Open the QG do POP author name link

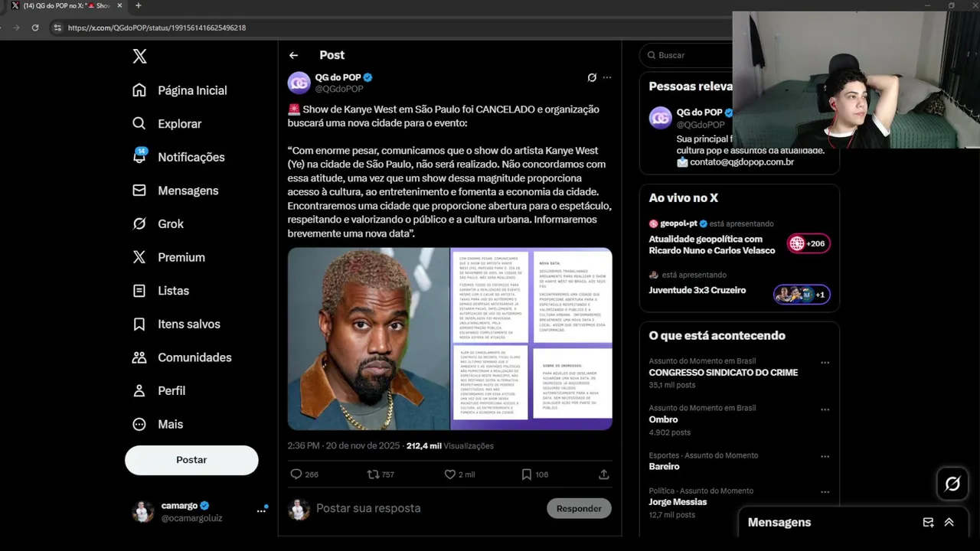(338, 77)
